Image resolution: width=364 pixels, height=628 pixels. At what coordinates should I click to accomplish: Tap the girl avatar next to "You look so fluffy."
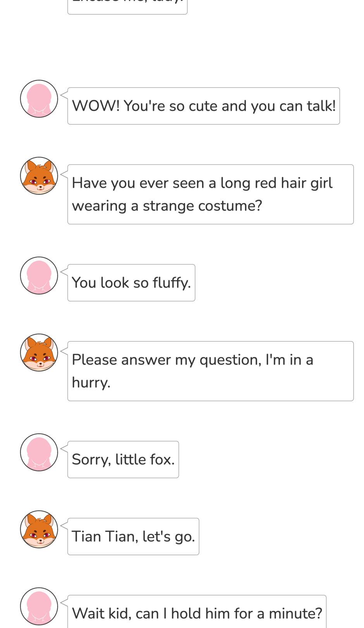pos(39,275)
